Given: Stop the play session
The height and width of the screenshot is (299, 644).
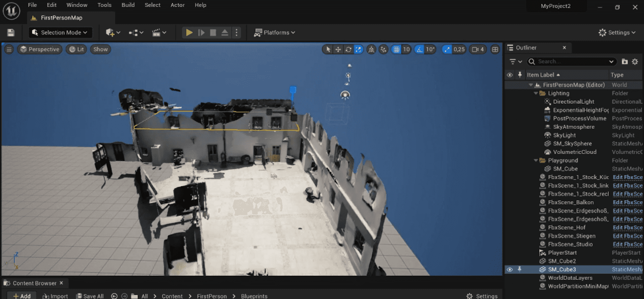Looking at the screenshot, I should [213, 33].
